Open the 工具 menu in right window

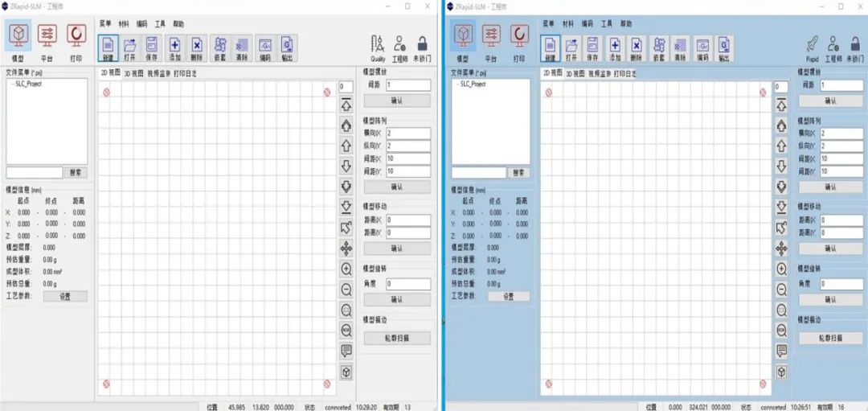(606, 24)
